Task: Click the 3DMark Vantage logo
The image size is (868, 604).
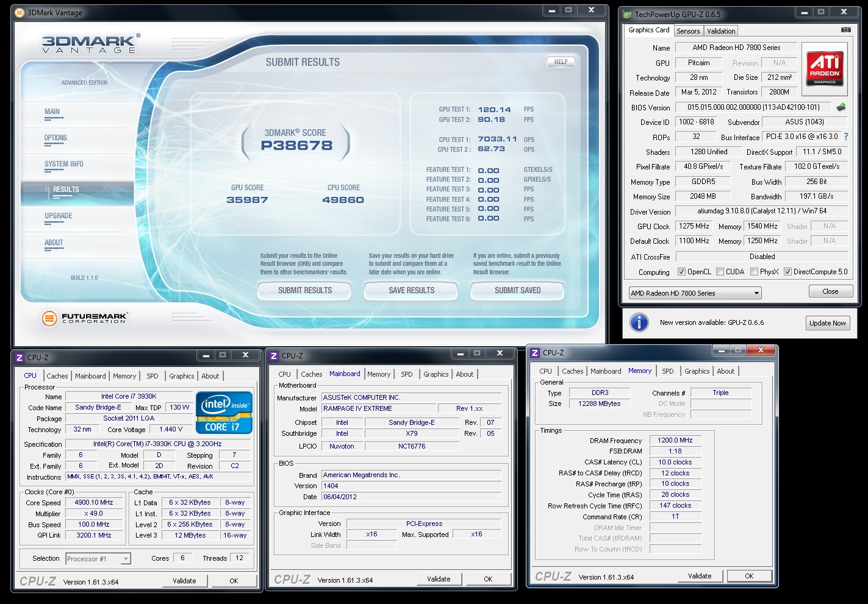Action: click(91, 43)
